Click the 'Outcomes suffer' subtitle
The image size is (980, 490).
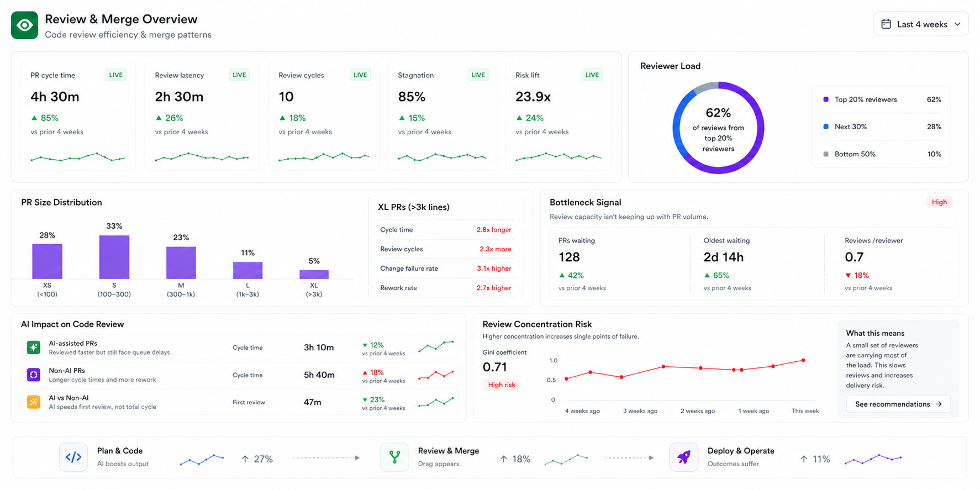click(733, 464)
